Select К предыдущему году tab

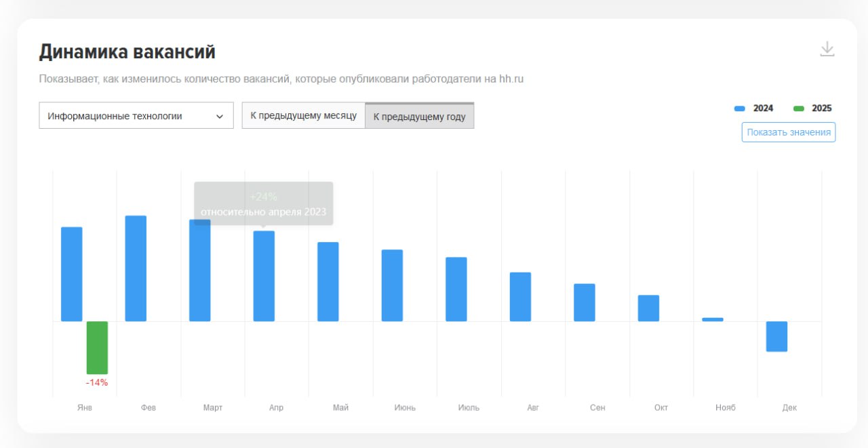click(419, 117)
